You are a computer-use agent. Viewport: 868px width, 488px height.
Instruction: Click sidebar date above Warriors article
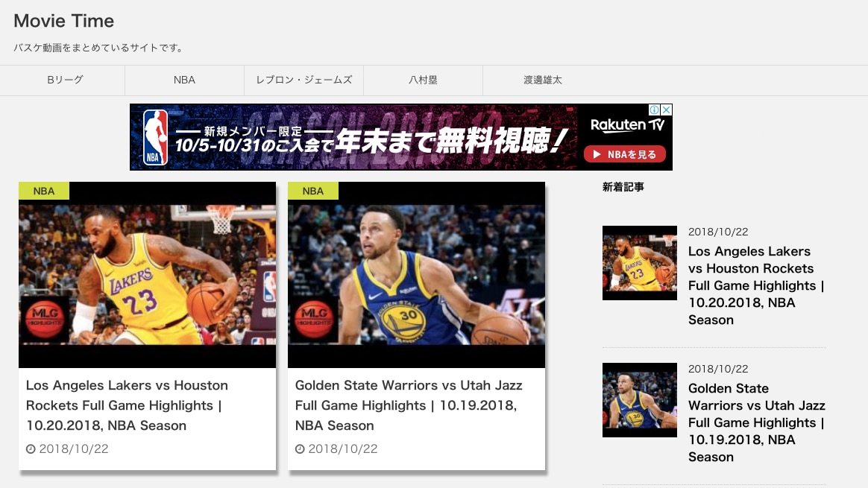pyautogui.click(x=718, y=369)
